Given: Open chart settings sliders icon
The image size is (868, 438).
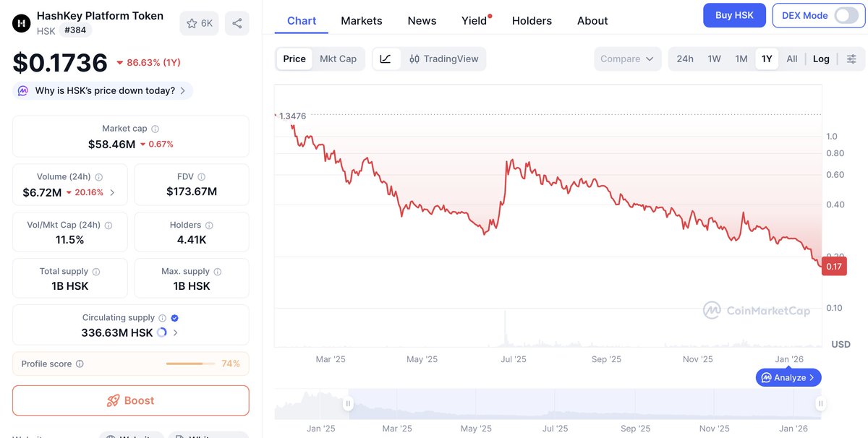Looking at the screenshot, I should tap(851, 59).
